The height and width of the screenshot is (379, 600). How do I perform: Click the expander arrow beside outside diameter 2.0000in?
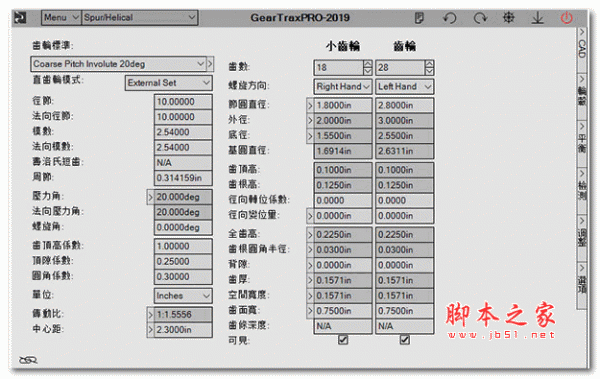point(310,121)
